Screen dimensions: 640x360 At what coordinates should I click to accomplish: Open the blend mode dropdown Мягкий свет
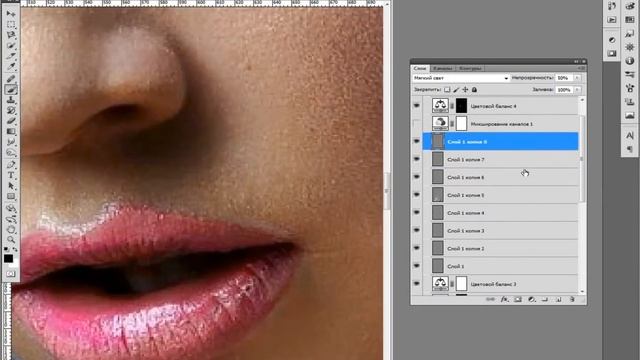tap(461, 78)
